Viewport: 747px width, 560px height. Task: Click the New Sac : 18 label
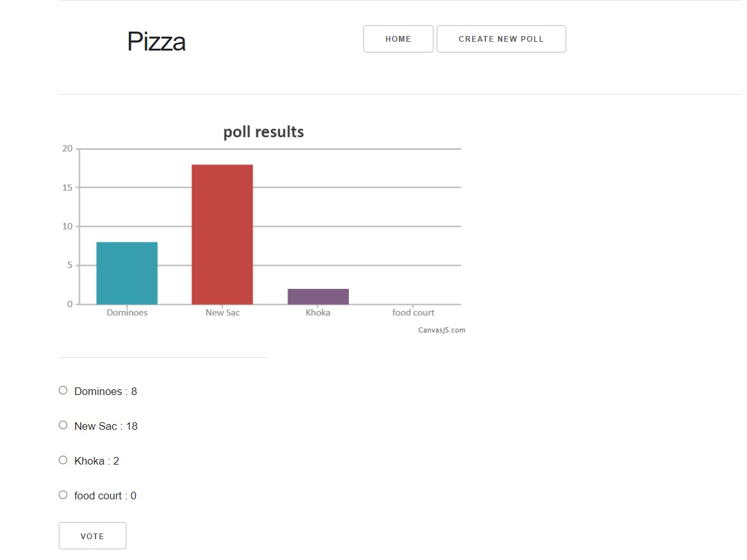click(105, 426)
